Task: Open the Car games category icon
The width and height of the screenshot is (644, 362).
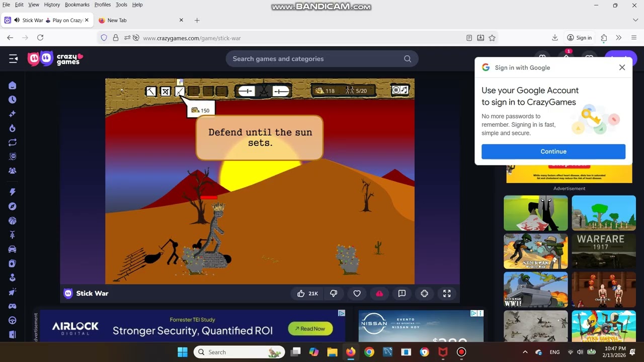Action: coord(13,249)
